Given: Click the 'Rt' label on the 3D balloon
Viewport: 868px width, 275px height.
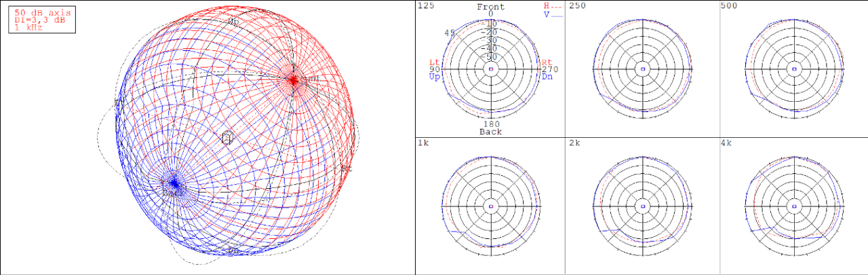Looking at the screenshot, I should pyautogui.click(x=347, y=168).
